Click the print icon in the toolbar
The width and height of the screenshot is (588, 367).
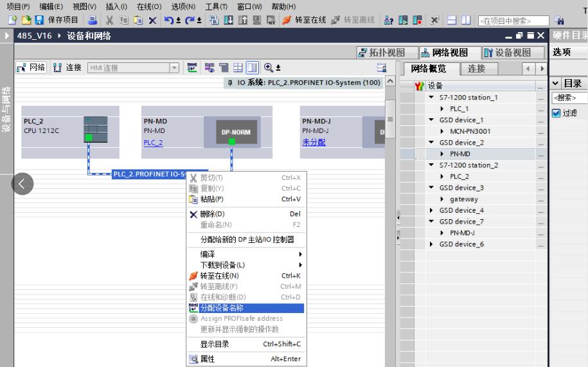92,20
